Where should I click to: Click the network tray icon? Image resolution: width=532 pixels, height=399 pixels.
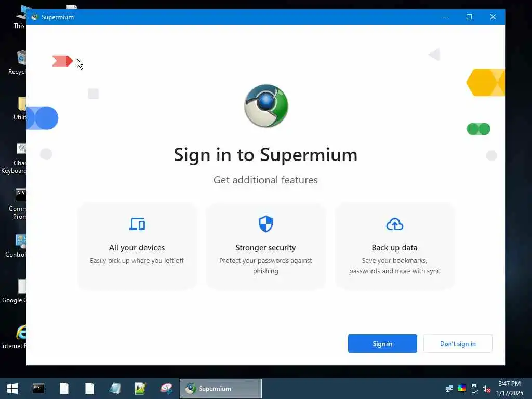tap(449, 389)
